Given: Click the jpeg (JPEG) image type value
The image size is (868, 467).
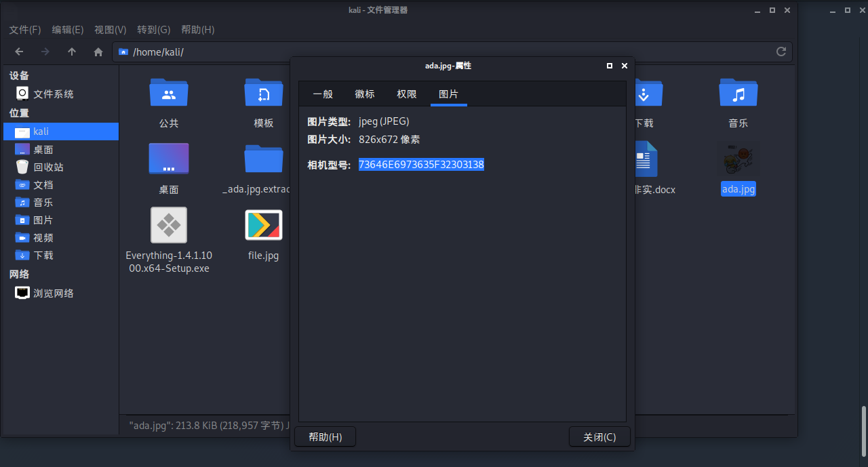Looking at the screenshot, I should pos(384,122).
